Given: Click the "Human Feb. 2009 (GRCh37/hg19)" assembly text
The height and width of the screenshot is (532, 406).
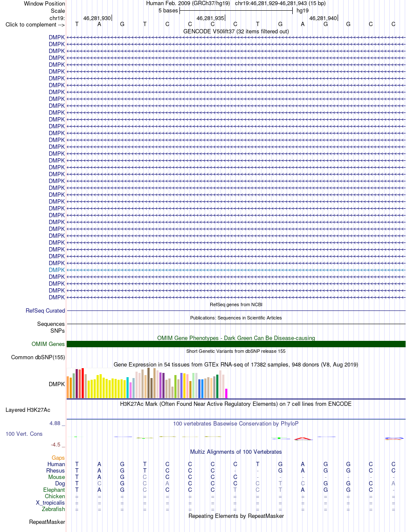Looking at the screenshot, I should coord(188,3).
